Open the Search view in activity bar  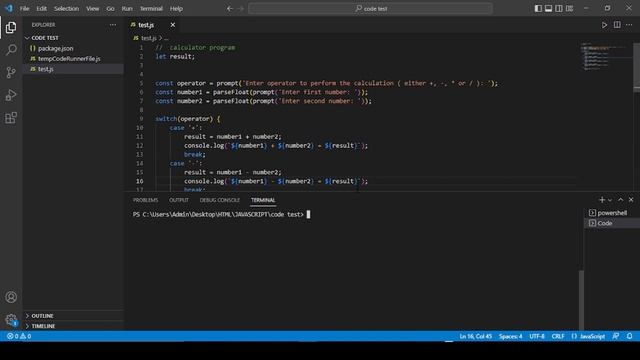11,50
